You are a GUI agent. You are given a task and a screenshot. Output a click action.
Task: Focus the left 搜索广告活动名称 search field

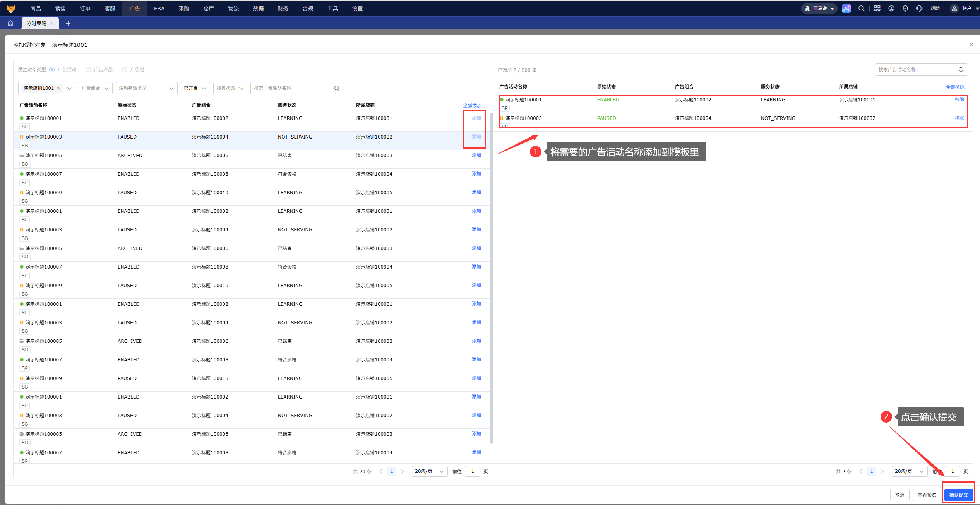[x=296, y=88]
